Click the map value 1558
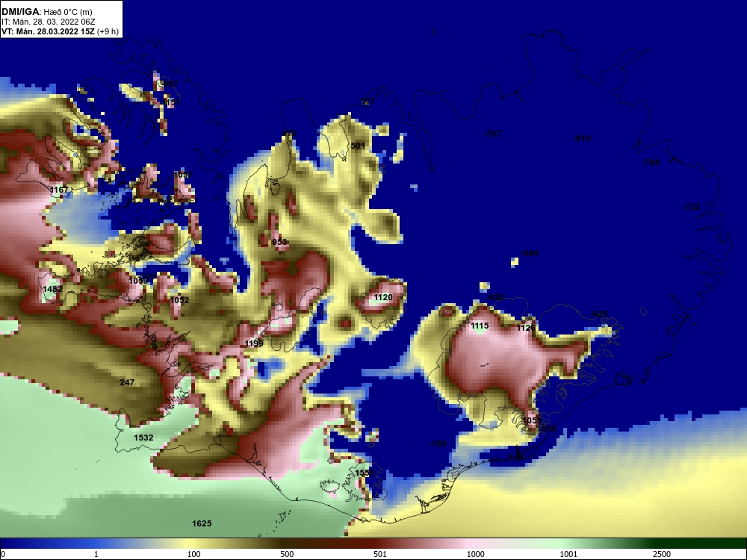The height and width of the screenshot is (560, 747). coord(365,473)
